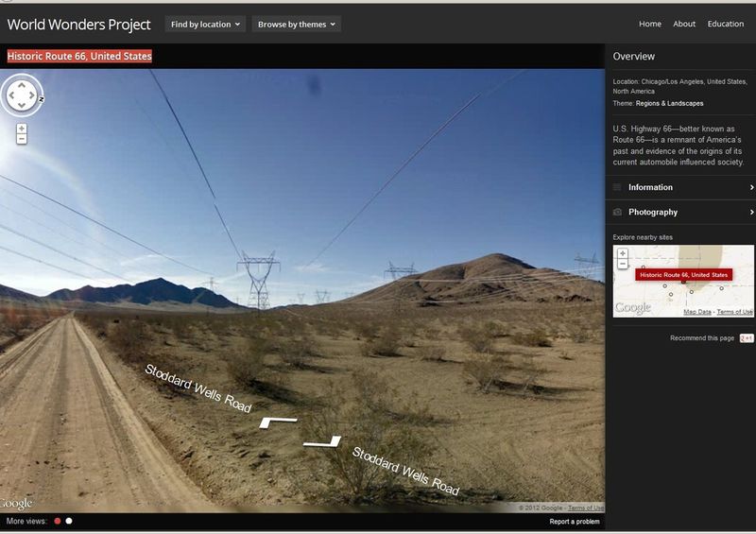Click the U.S. Highway 66 description paragraph
This screenshot has height=534, width=756.
coord(679,146)
